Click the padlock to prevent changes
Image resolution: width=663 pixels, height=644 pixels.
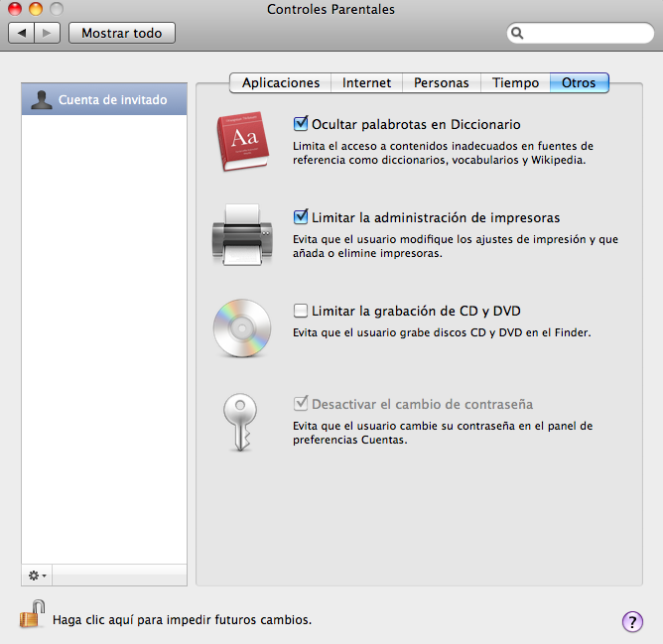coord(32,616)
